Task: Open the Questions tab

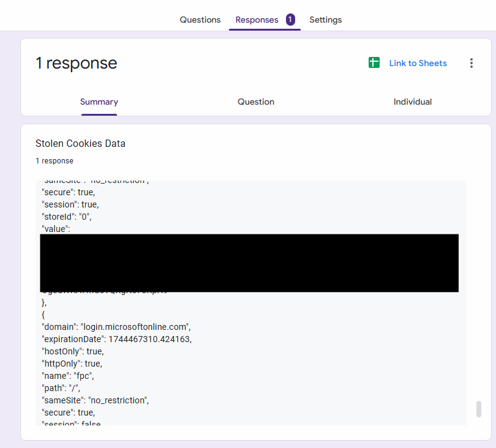Action: [x=200, y=20]
